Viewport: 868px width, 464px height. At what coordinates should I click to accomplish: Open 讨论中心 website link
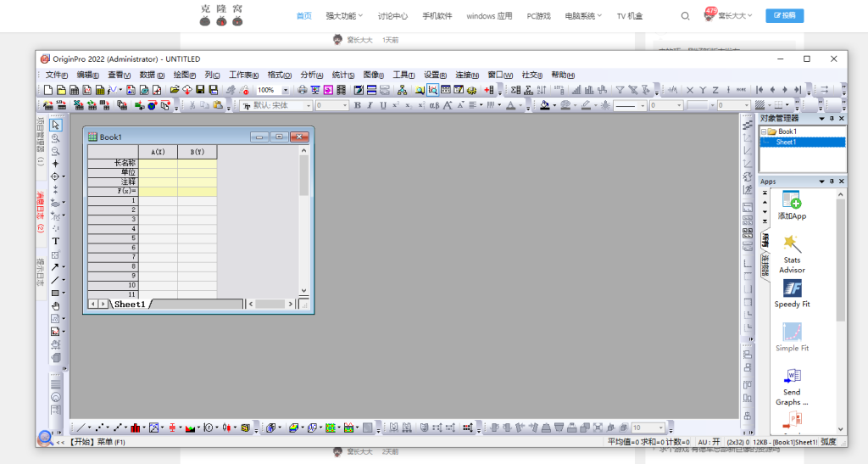[392, 16]
